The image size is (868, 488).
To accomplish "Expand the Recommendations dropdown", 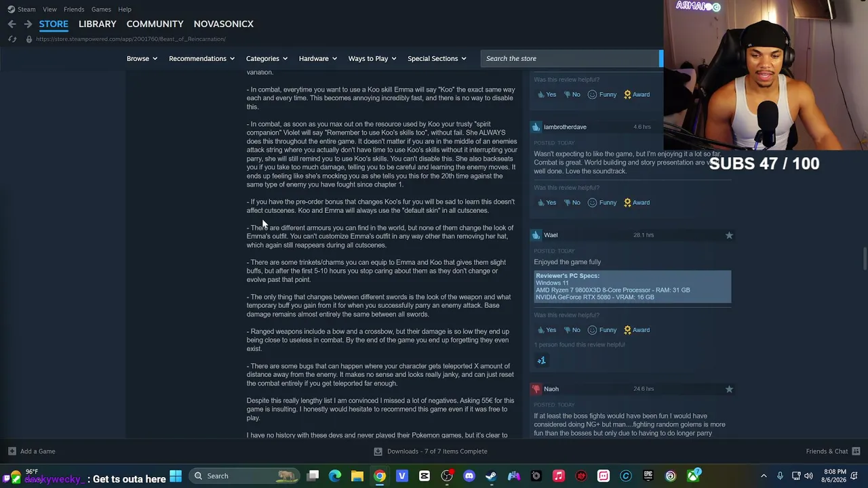I will pos(202,58).
